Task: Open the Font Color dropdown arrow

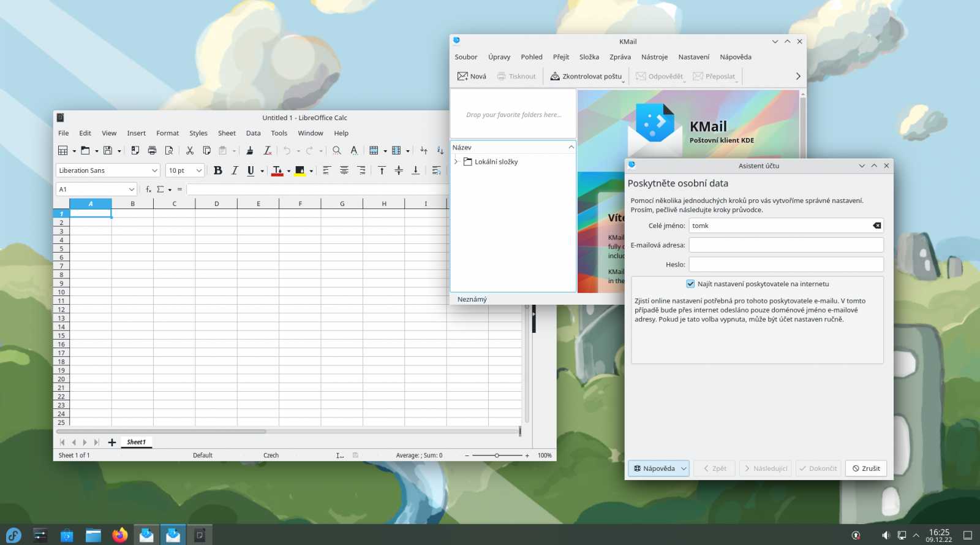Action: click(288, 171)
